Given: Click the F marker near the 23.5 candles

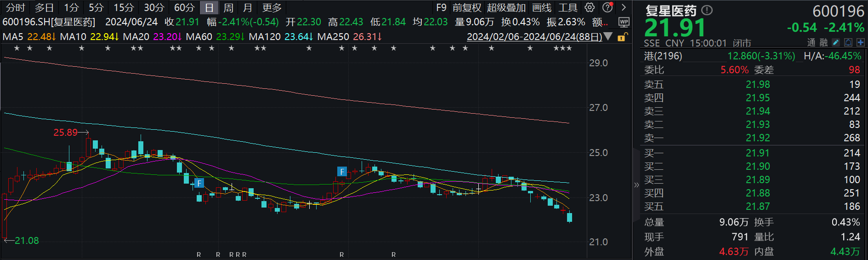Looking at the screenshot, I should 199,183.
